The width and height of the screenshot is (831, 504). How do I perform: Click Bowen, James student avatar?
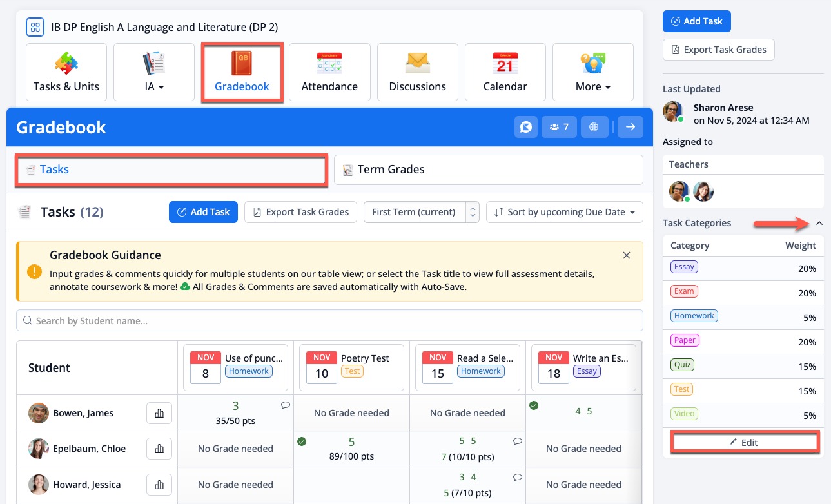(x=39, y=413)
